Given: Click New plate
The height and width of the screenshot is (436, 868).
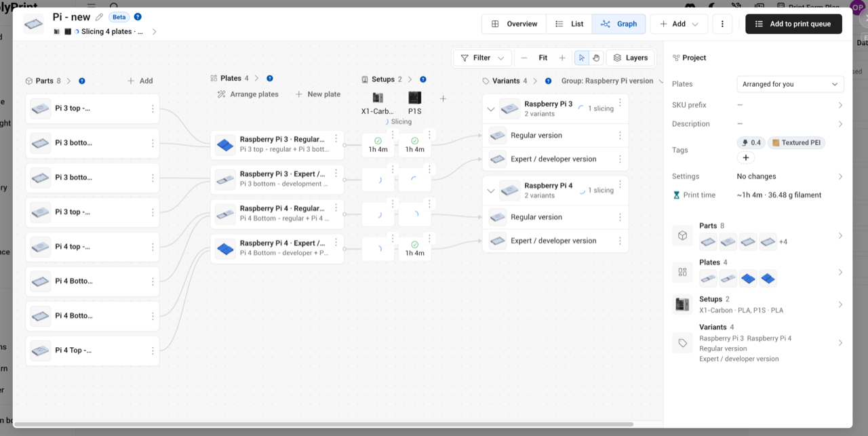Looking at the screenshot, I should click(x=318, y=94).
